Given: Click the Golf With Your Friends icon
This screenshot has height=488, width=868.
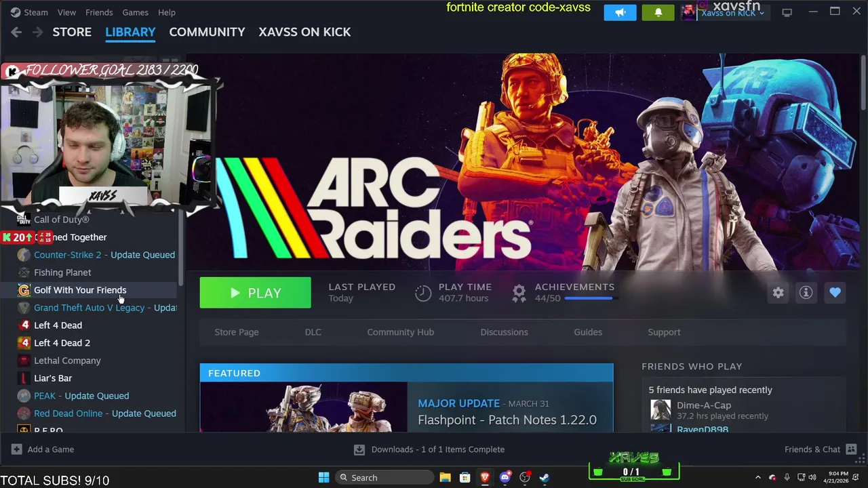Looking at the screenshot, I should [24, 290].
